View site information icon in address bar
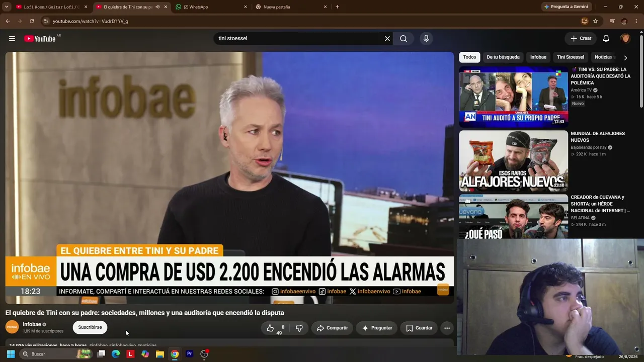This screenshot has width=644, height=362. pos(46,21)
